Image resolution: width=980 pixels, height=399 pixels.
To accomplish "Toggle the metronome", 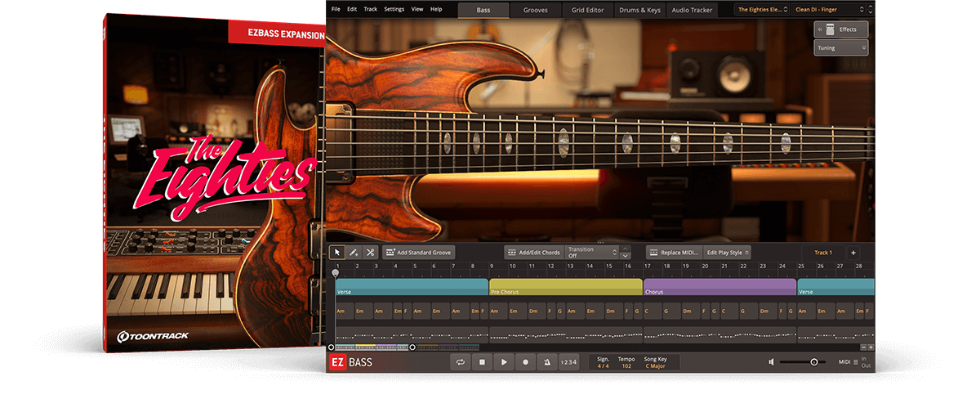I will coord(547,361).
